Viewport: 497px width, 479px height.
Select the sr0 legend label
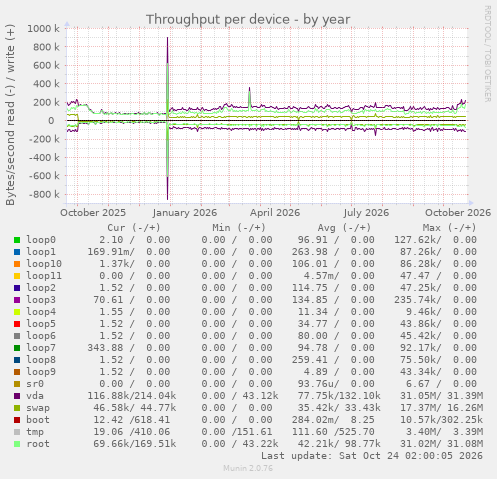click(35, 384)
